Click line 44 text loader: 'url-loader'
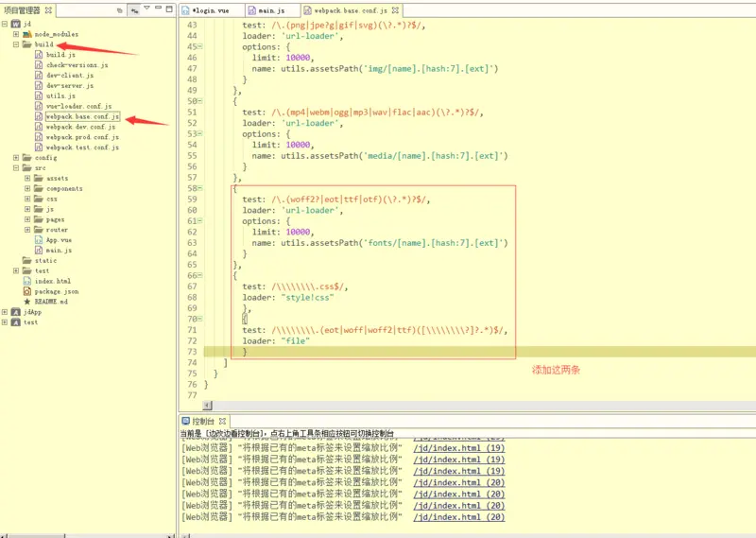Screen dimensions: 756x538 293,36
